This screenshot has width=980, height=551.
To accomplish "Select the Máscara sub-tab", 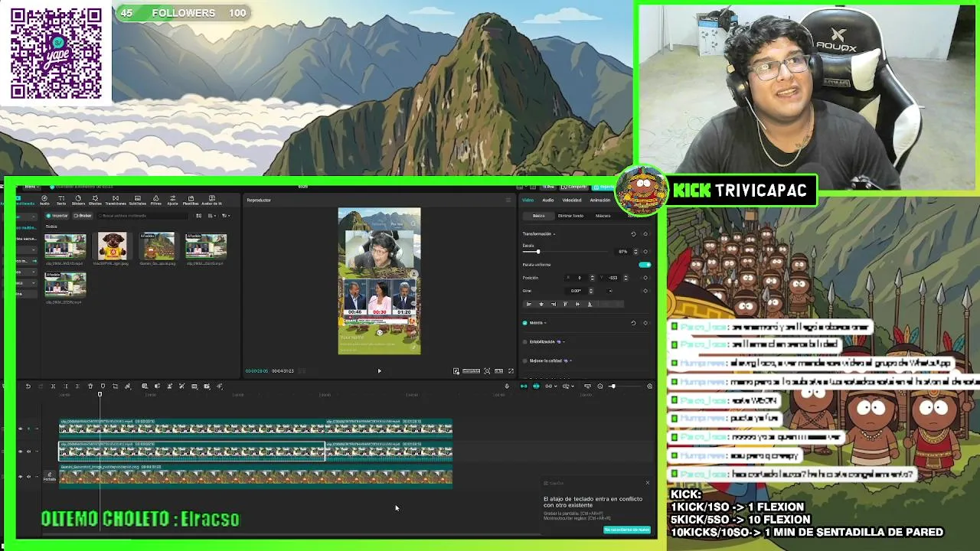I will click(x=603, y=216).
